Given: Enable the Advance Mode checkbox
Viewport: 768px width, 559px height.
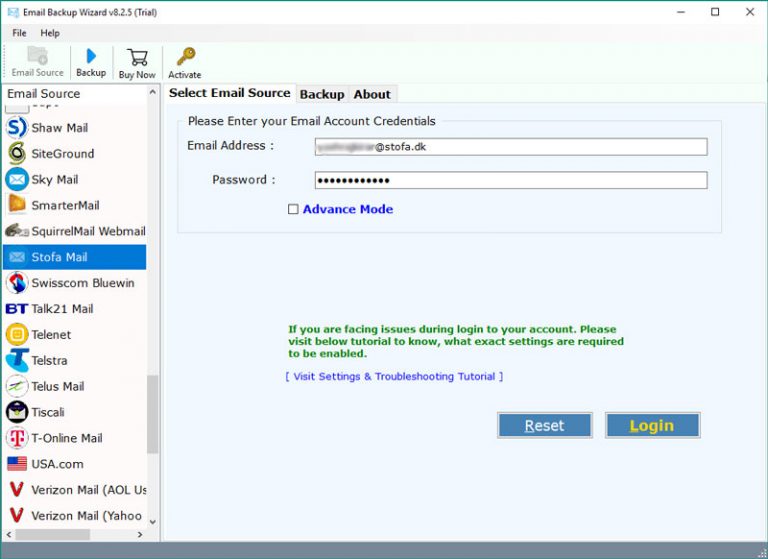Looking at the screenshot, I should coord(293,209).
